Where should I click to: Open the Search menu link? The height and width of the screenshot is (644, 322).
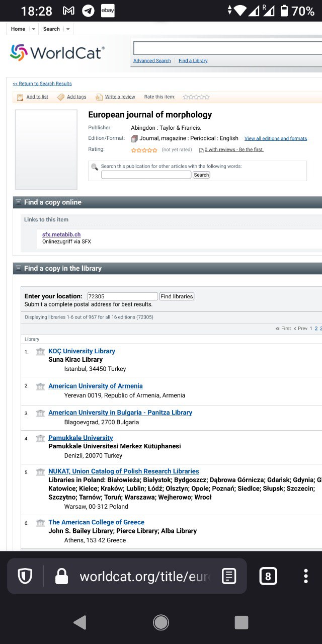pos(51,29)
